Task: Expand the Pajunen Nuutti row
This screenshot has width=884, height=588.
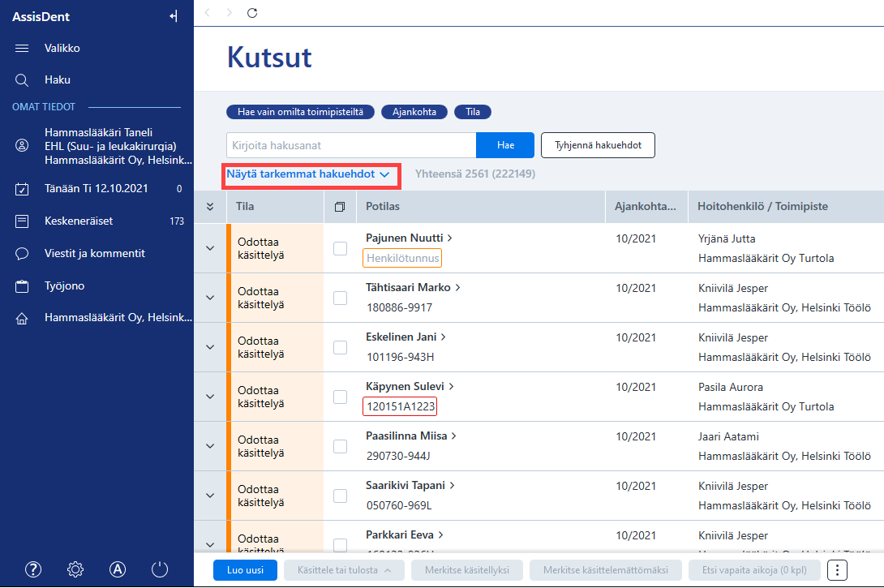Action: click(x=210, y=248)
